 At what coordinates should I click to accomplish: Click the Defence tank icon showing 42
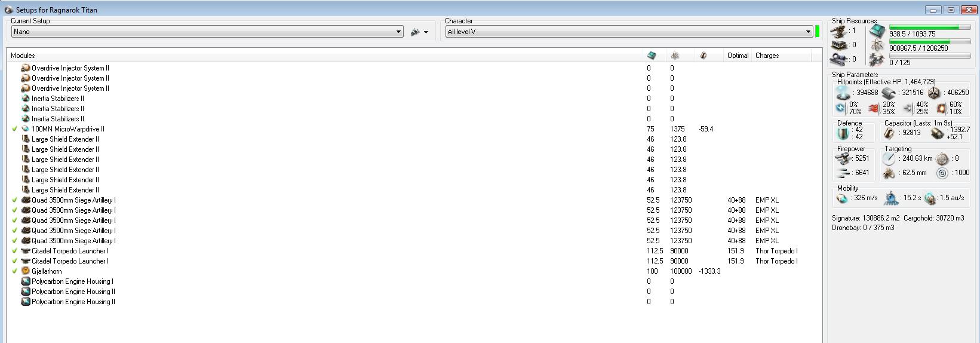(x=843, y=133)
